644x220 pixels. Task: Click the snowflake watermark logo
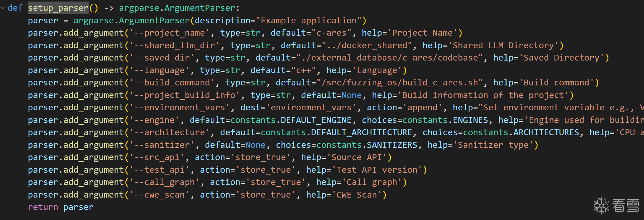pyautogui.click(x=601, y=205)
